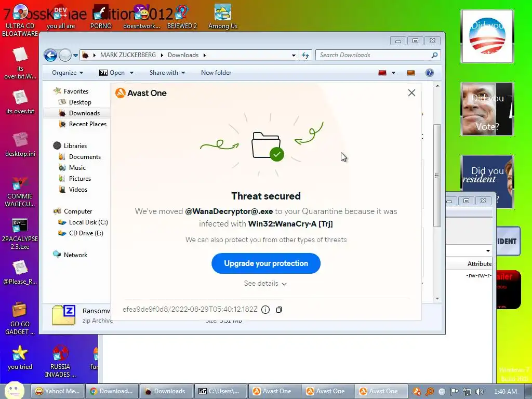Click the Obama 'Did you' gadget thumbnail
The height and width of the screenshot is (399, 532).
[x=487, y=36]
